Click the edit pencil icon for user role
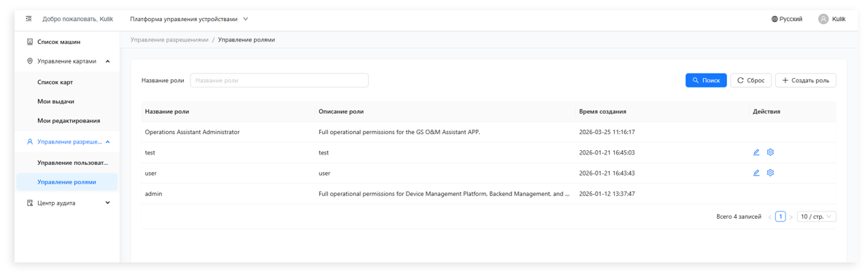The width and height of the screenshot is (868, 277). [x=756, y=173]
